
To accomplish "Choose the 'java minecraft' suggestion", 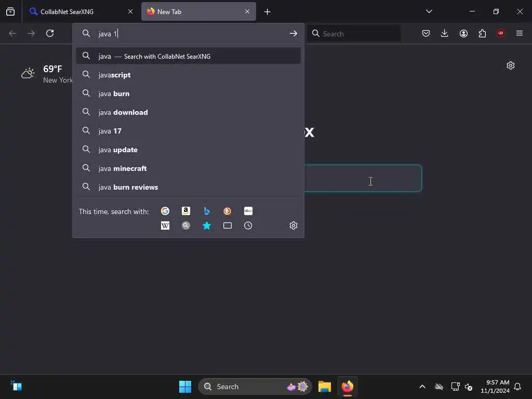I will coord(188,168).
